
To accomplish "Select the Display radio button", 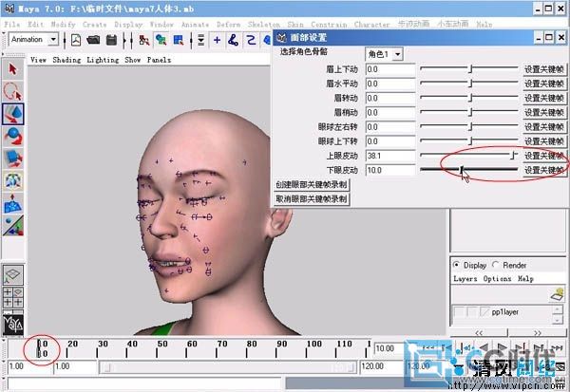I will pos(456,265).
